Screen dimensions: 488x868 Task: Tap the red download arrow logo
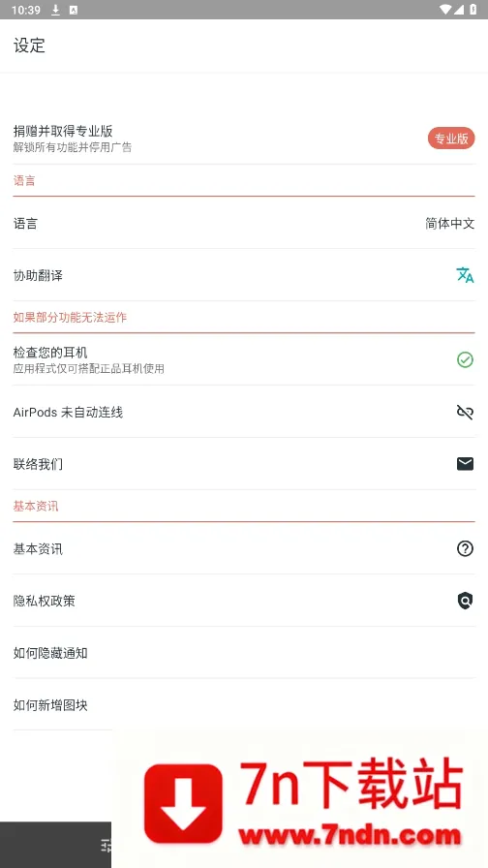point(183,803)
